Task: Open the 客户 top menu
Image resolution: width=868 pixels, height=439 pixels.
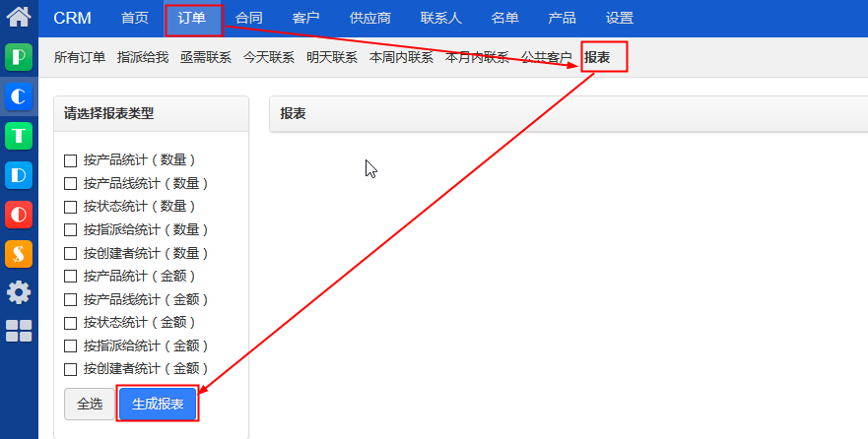Action: pyautogui.click(x=306, y=19)
